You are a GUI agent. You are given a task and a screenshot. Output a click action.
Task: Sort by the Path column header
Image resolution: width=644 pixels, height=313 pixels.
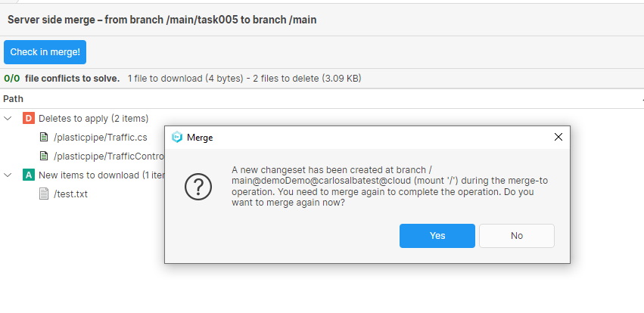[14, 99]
